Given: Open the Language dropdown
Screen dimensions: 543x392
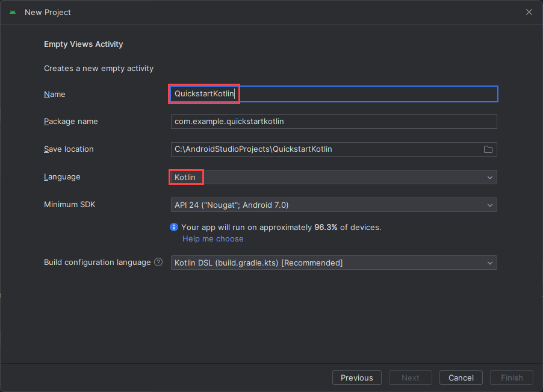Looking at the screenshot, I should point(490,177).
